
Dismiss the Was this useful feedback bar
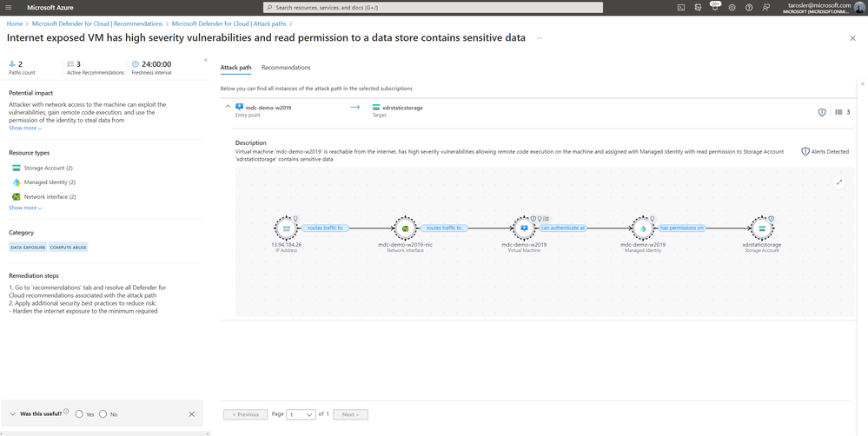pos(191,414)
